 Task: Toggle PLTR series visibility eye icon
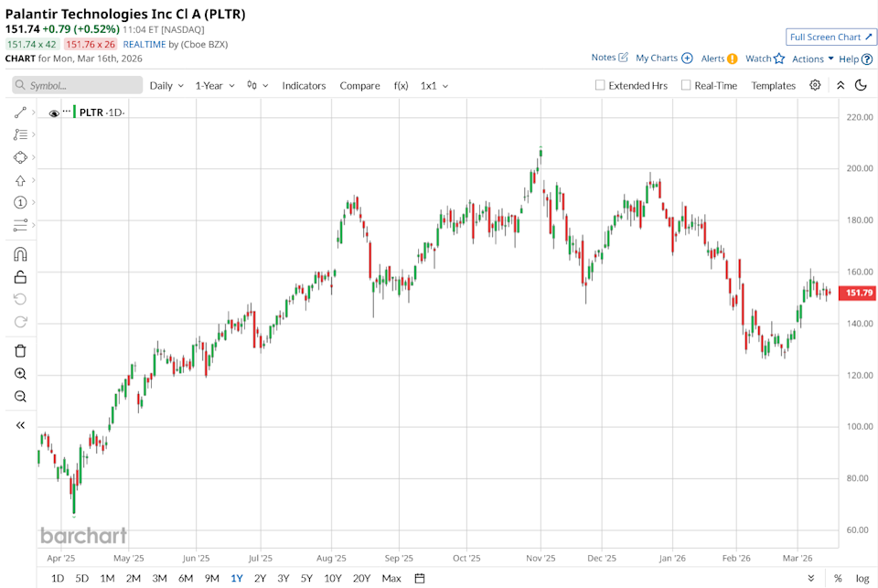pyautogui.click(x=54, y=113)
